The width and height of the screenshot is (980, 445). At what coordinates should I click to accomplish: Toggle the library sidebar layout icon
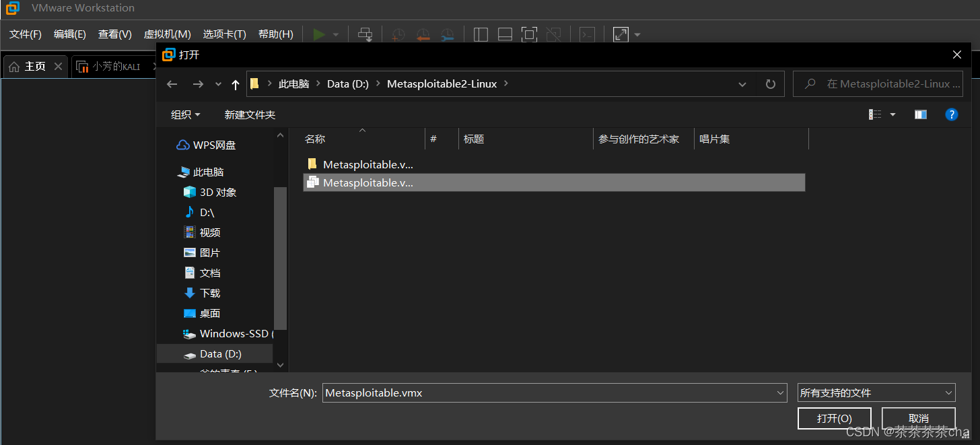coord(481,34)
